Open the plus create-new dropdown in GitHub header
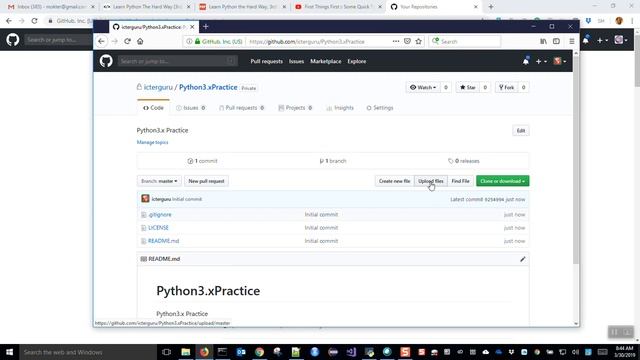This screenshot has height=360, width=640. point(541,61)
